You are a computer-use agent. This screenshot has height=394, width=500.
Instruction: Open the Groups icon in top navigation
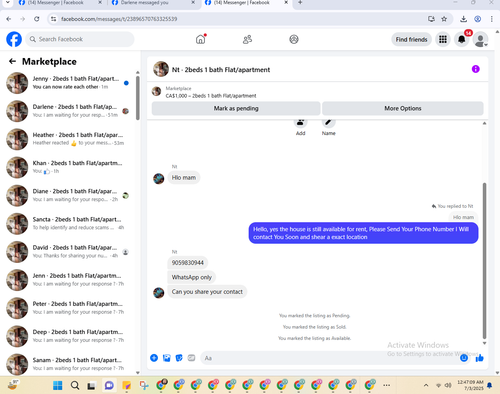[294, 39]
